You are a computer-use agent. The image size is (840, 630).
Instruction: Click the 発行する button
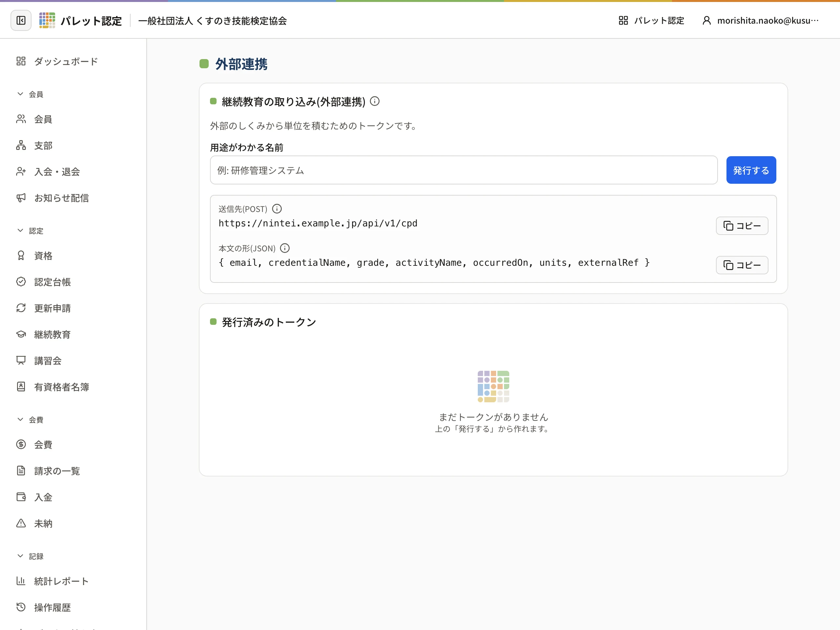(751, 170)
